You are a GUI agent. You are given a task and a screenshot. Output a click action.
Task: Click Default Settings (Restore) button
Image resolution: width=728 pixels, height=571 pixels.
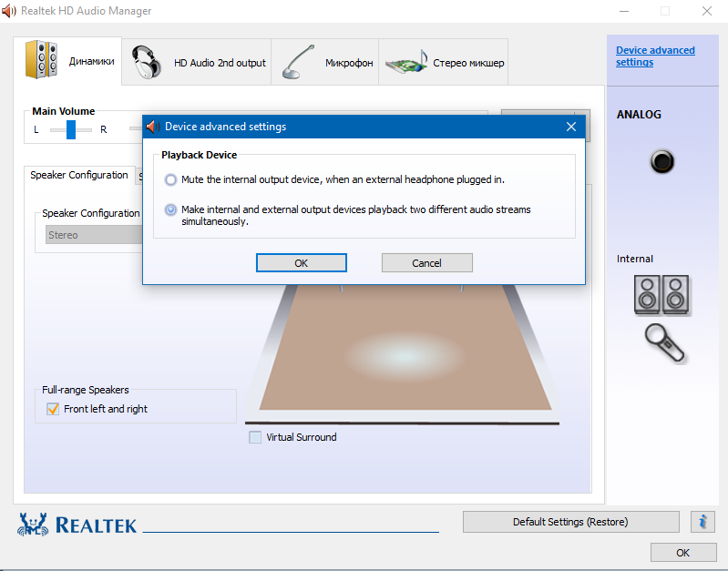570,522
